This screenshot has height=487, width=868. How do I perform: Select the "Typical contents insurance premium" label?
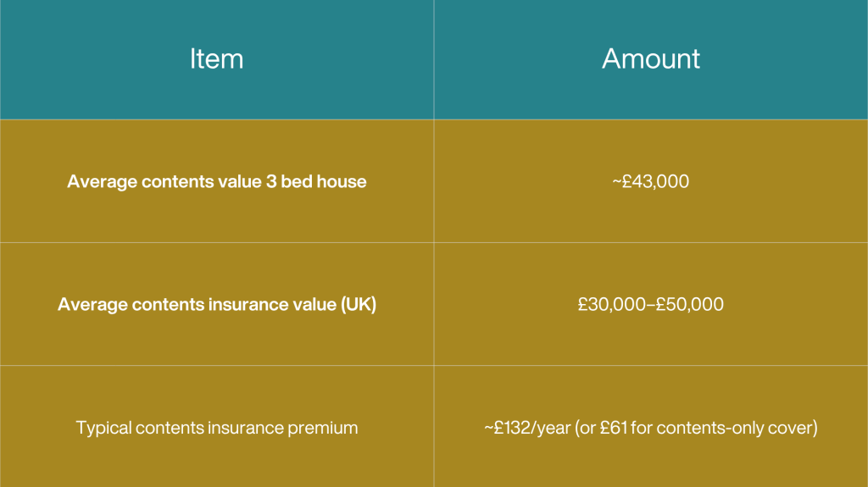216,428
